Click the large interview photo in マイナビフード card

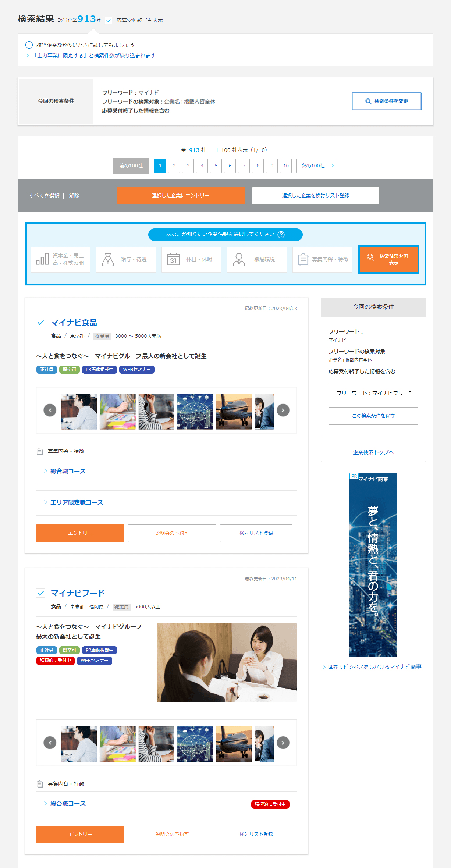[227, 662]
